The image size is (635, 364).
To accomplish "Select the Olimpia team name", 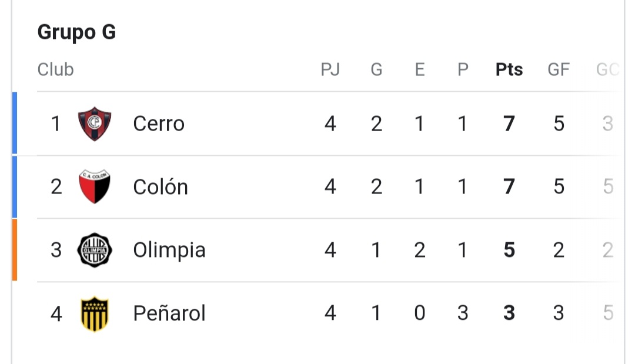I will pyautogui.click(x=169, y=251).
